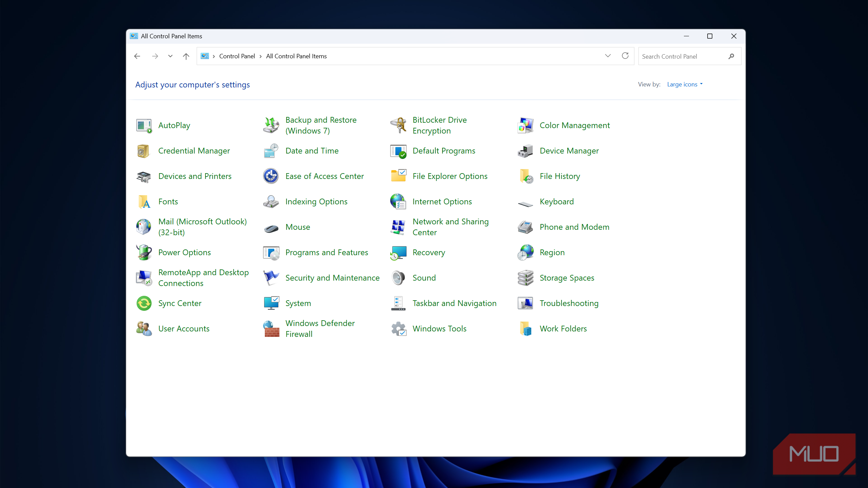
Task: Open Taskbar and Navigation link
Action: coord(455,303)
